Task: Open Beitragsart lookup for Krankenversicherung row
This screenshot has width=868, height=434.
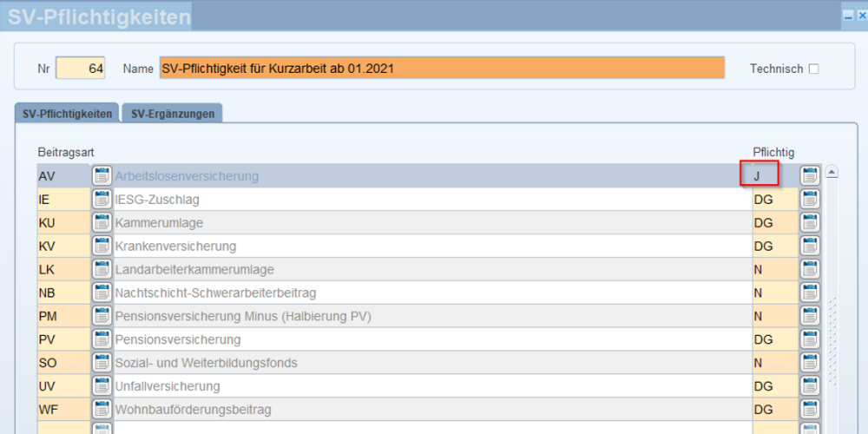Action: 101,246
